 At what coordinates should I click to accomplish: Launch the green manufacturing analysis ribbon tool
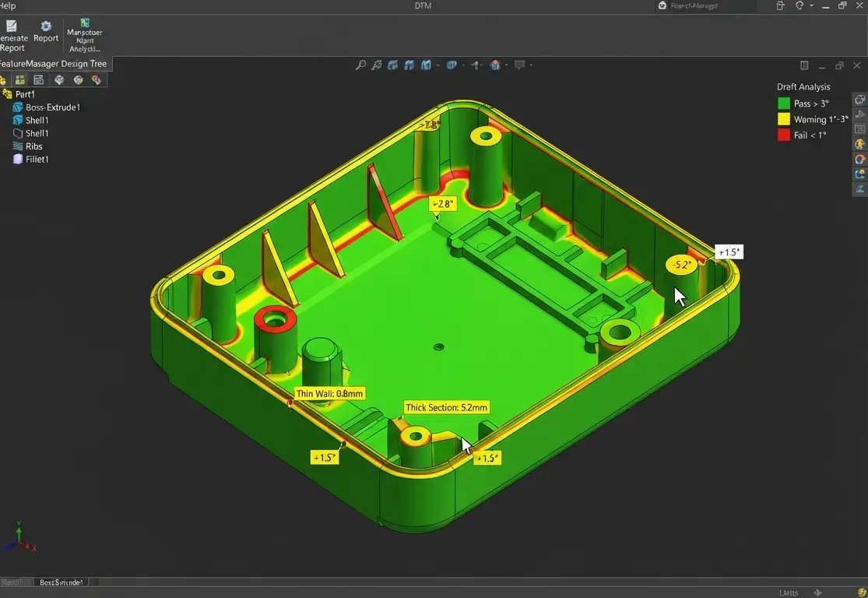[85, 36]
